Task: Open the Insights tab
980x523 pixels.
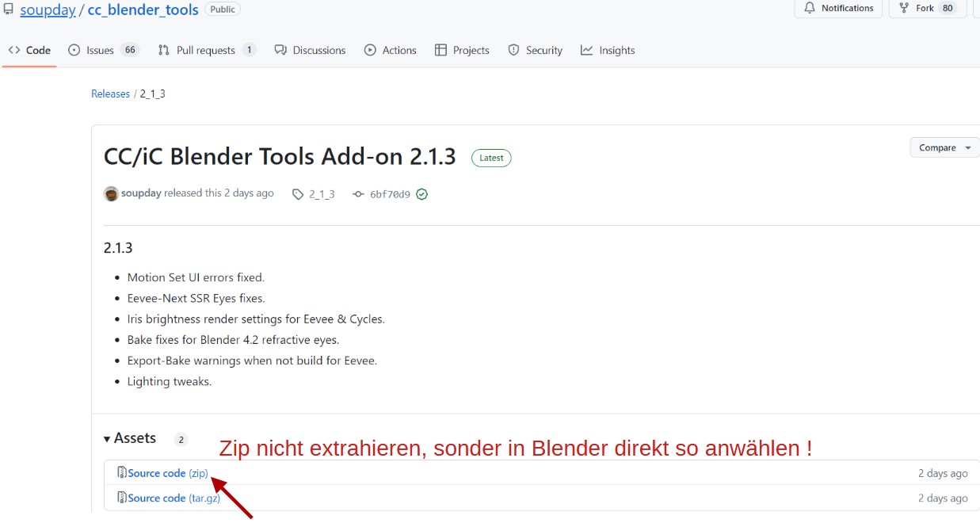Action: tap(608, 50)
